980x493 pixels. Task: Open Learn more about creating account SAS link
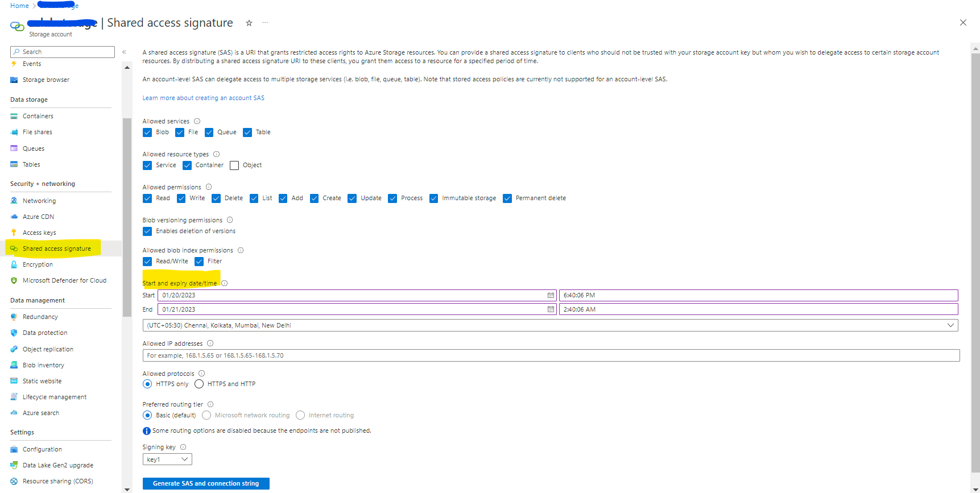point(203,98)
